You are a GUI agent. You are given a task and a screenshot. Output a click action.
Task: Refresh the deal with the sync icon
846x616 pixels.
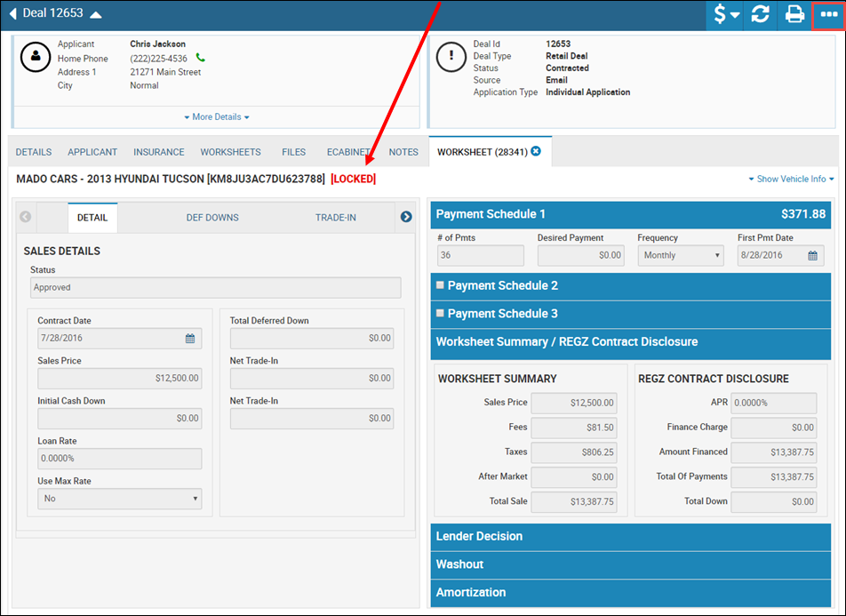click(x=760, y=14)
